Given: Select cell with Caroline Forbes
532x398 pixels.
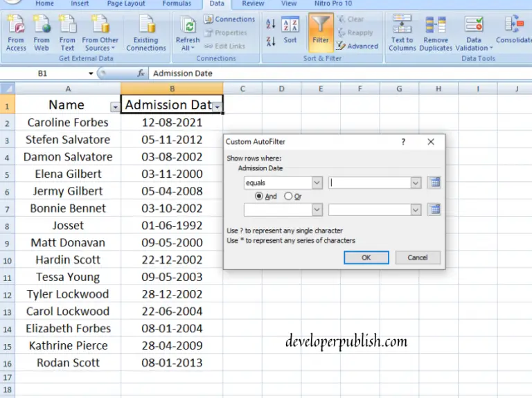Looking at the screenshot, I should point(68,123).
